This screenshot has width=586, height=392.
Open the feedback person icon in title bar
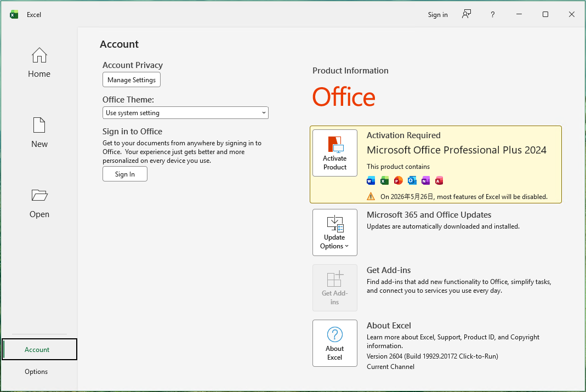coord(466,14)
